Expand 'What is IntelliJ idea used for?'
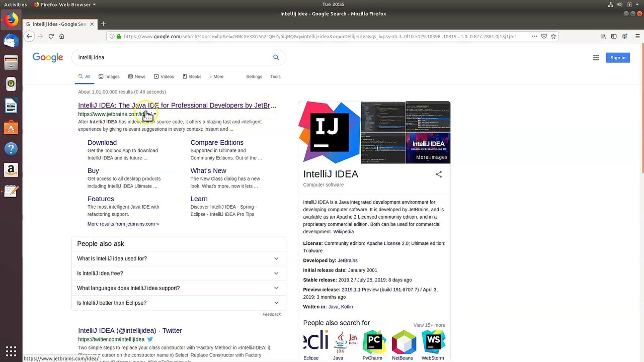This screenshot has width=644, height=362. [178, 258]
